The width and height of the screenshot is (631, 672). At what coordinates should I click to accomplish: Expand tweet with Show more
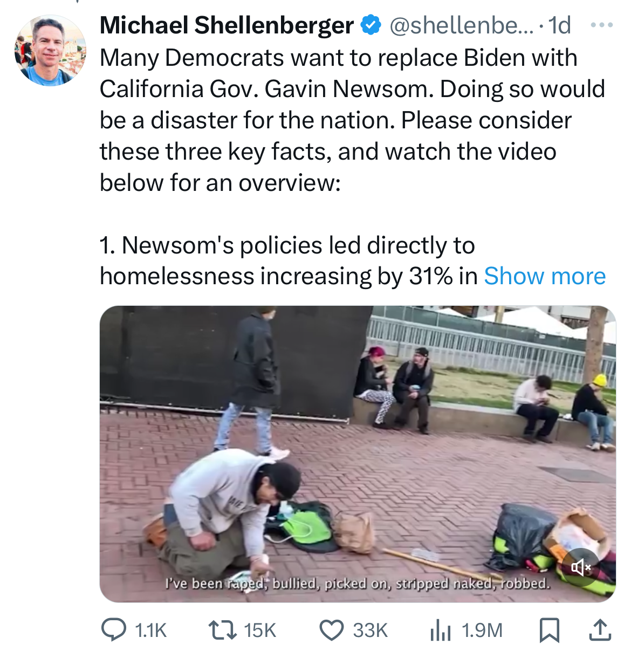pos(545,276)
